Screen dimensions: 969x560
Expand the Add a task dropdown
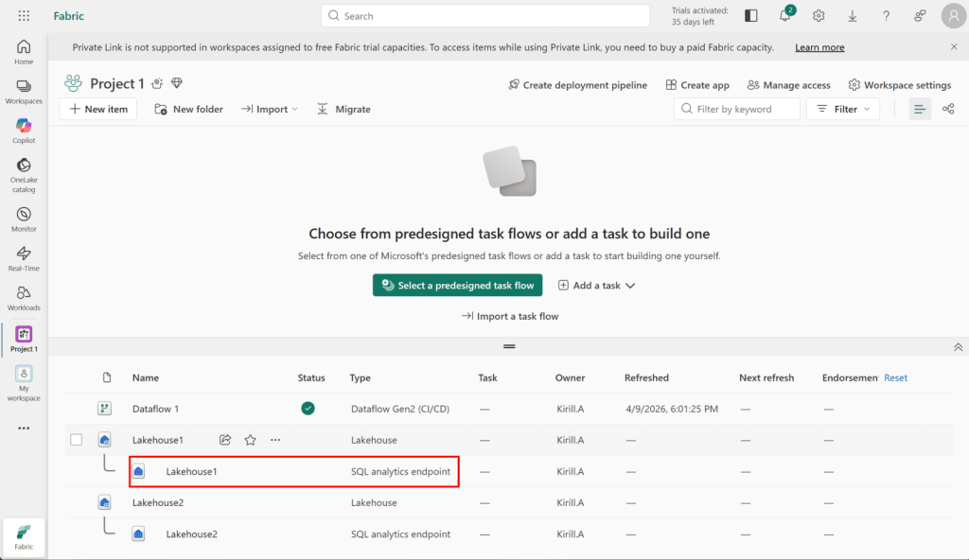[596, 286]
